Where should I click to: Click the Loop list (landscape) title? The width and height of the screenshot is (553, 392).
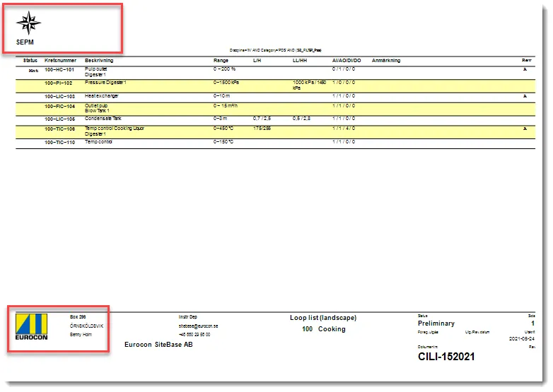pyautogui.click(x=323, y=318)
